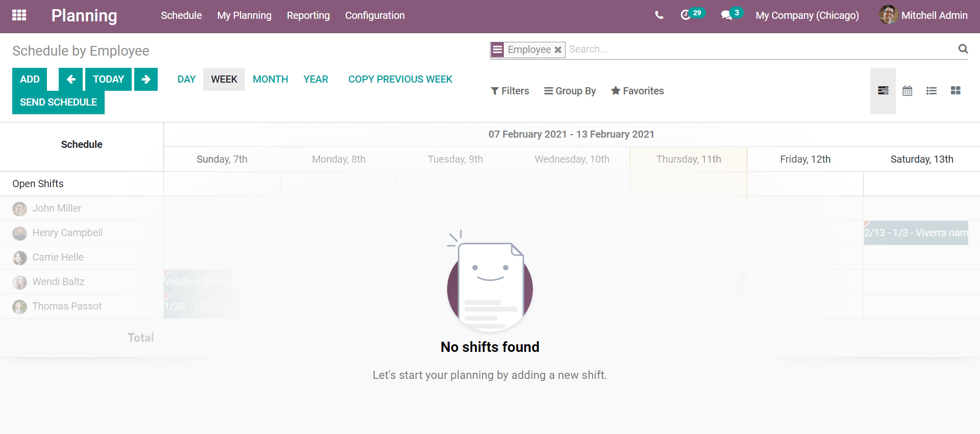Click the Wendi Baltz row name
980x434 pixels.
pyautogui.click(x=58, y=282)
